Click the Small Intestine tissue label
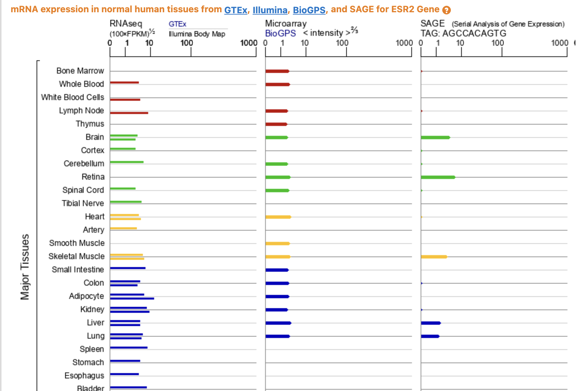The height and width of the screenshot is (391, 588). click(78, 270)
